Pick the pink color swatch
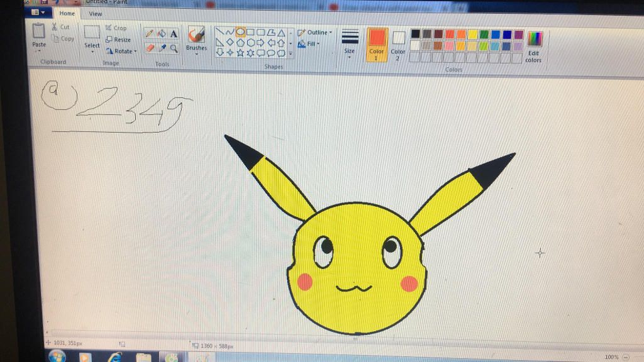The width and height of the screenshot is (644, 362). pos(449,45)
